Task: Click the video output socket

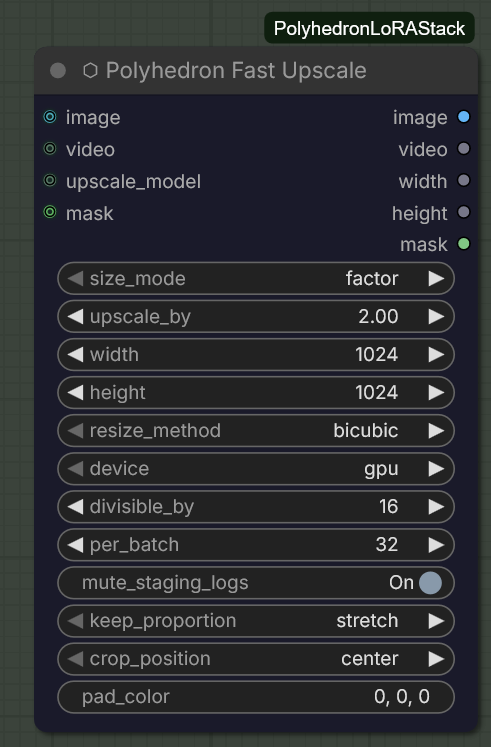Action: point(463,149)
